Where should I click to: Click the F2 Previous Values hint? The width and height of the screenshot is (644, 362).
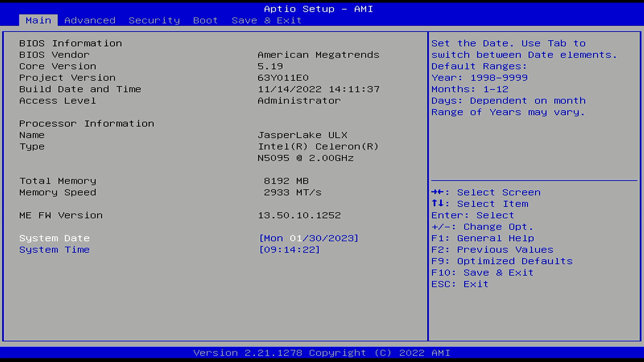[492, 250]
